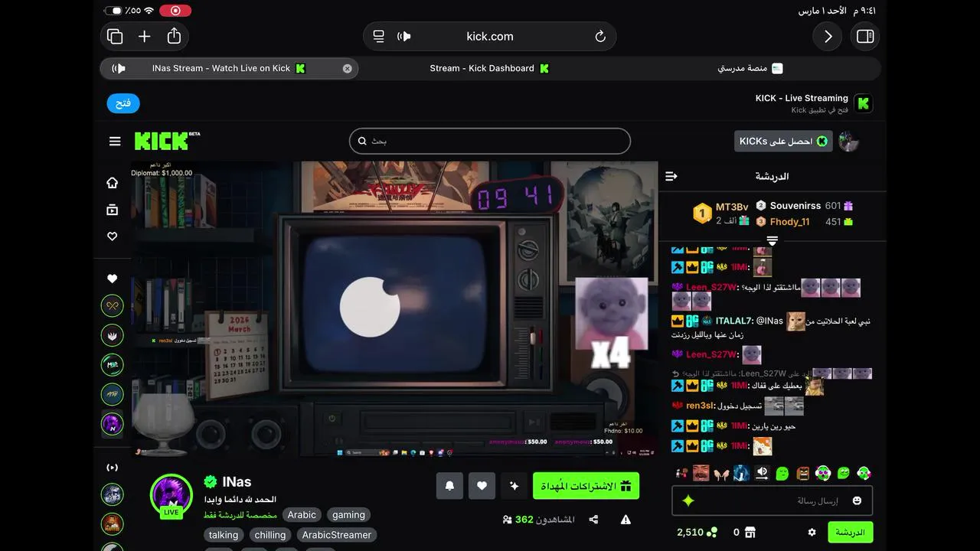
Task: Click the INas channel name
Action: coord(237,481)
